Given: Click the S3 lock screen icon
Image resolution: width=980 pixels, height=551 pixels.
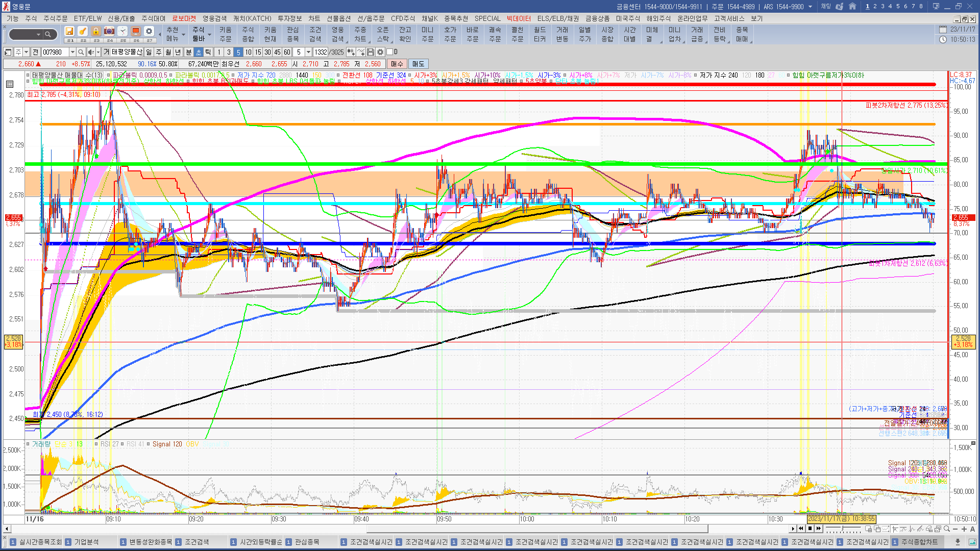Looking at the screenshot, I should (x=96, y=32).
